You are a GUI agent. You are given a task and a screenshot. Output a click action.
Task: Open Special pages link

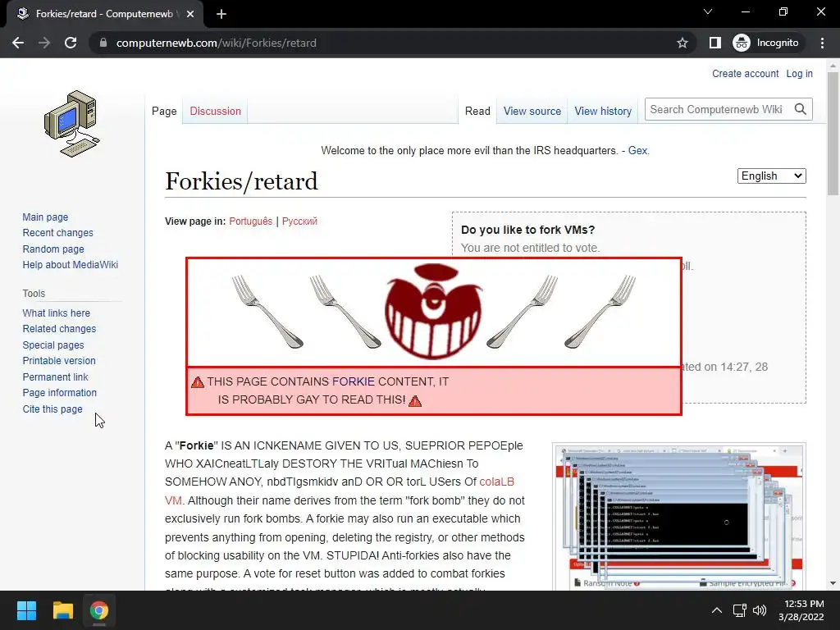point(53,345)
